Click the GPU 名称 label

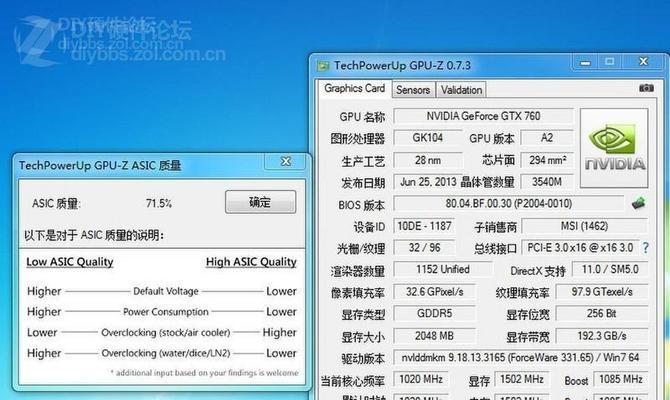pos(362,117)
